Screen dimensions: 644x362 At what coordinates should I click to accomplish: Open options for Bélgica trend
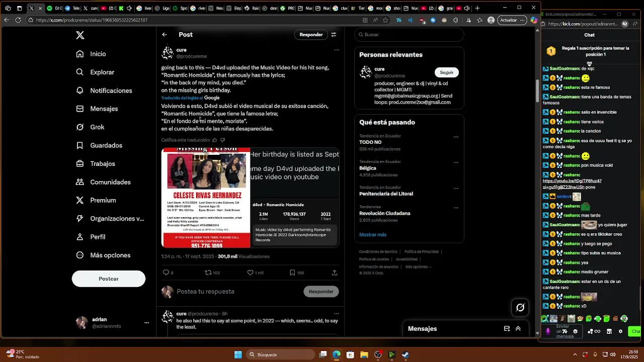click(456, 162)
